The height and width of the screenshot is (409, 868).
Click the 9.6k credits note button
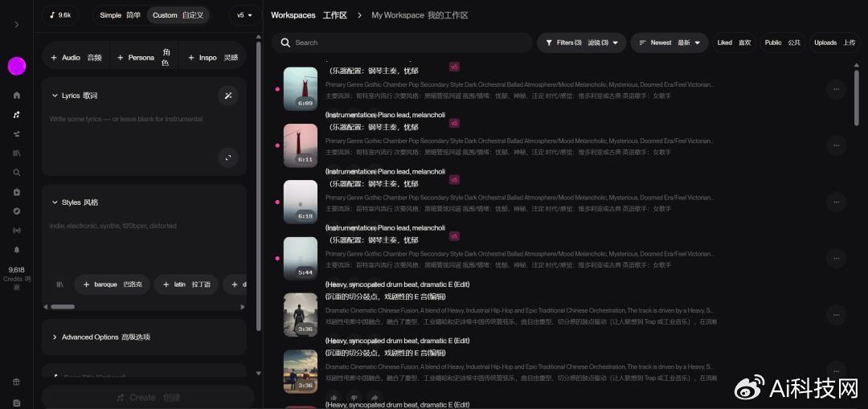(59, 15)
